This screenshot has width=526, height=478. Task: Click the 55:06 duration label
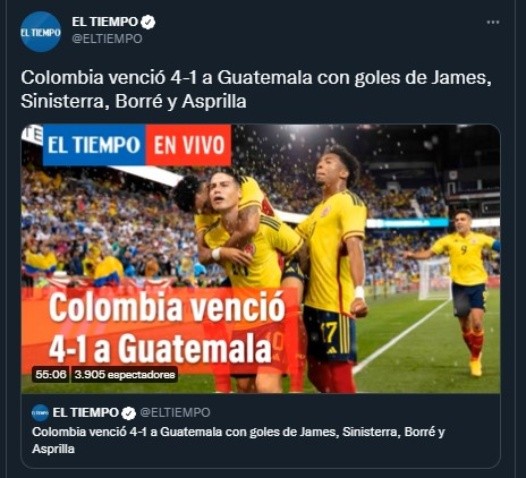(x=51, y=374)
